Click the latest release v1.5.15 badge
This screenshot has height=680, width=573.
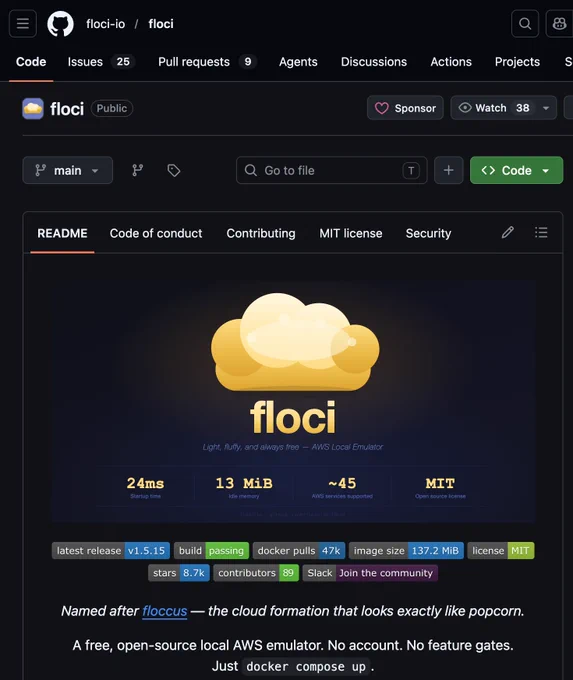[x=111, y=550]
